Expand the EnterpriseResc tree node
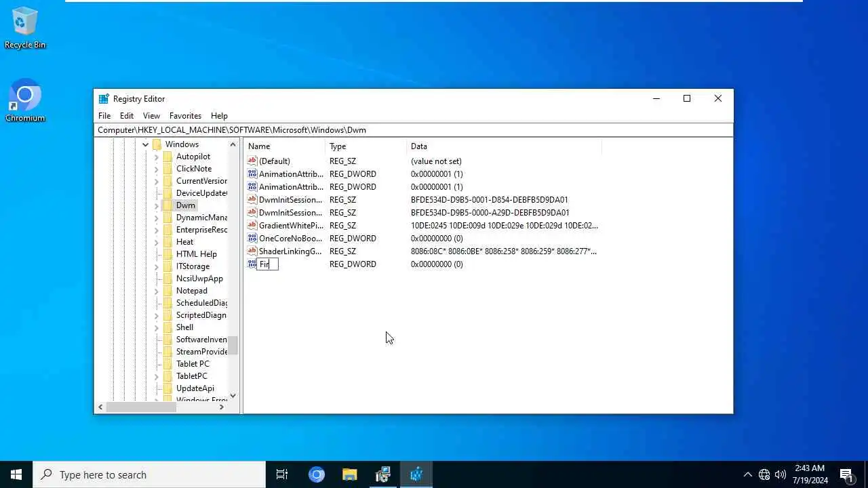Viewport: 868px width, 488px height. click(157, 230)
